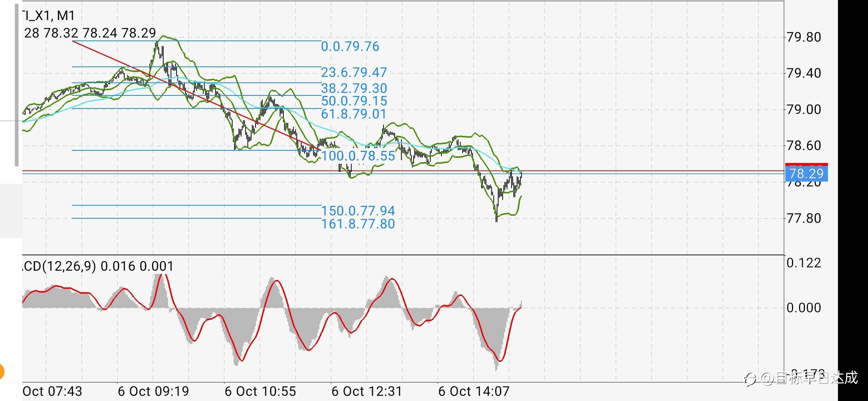This screenshot has height=401, width=868.
Task: Select the 0.0 Fibonacci level label 79.76
Action: click(350, 46)
